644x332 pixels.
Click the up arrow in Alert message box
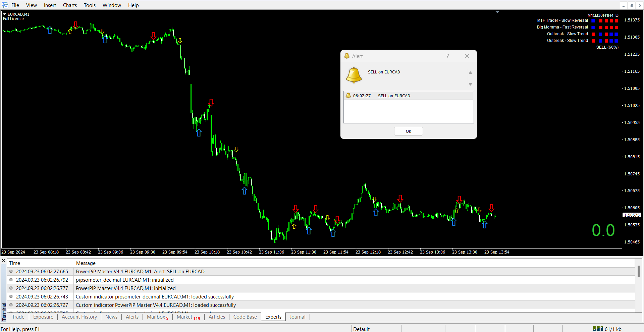pyautogui.click(x=470, y=73)
